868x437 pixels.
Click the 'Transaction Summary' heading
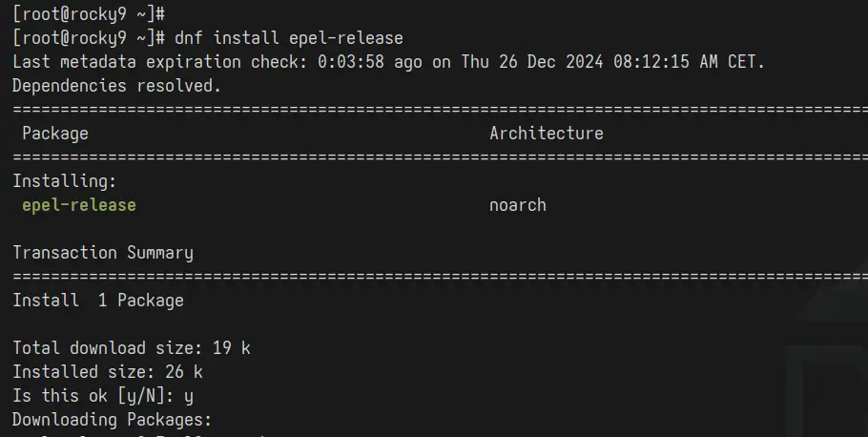click(x=103, y=253)
